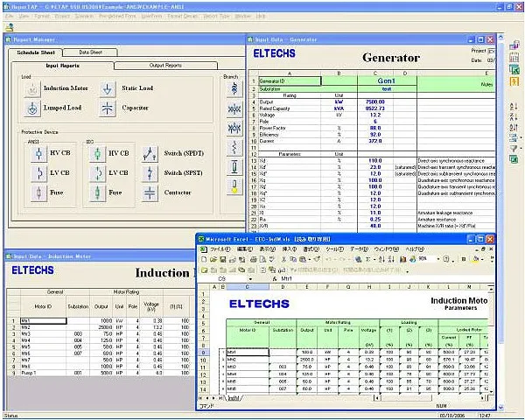Select the Generator ID cell in row 1
Image resolution: width=525 pixels, height=420 pixels.
pos(290,81)
